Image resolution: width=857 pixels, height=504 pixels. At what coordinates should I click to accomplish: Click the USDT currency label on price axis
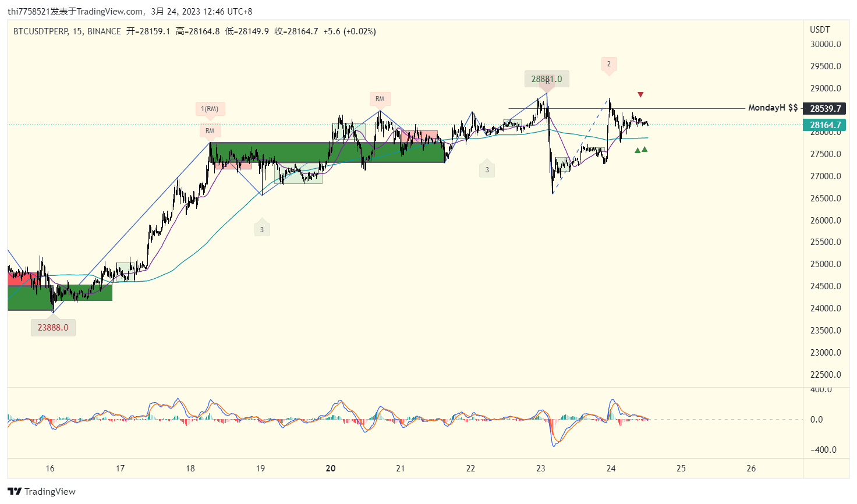(x=820, y=30)
